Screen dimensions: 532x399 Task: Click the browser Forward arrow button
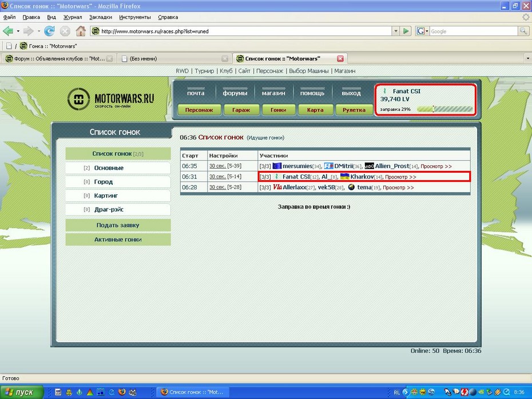29,31
